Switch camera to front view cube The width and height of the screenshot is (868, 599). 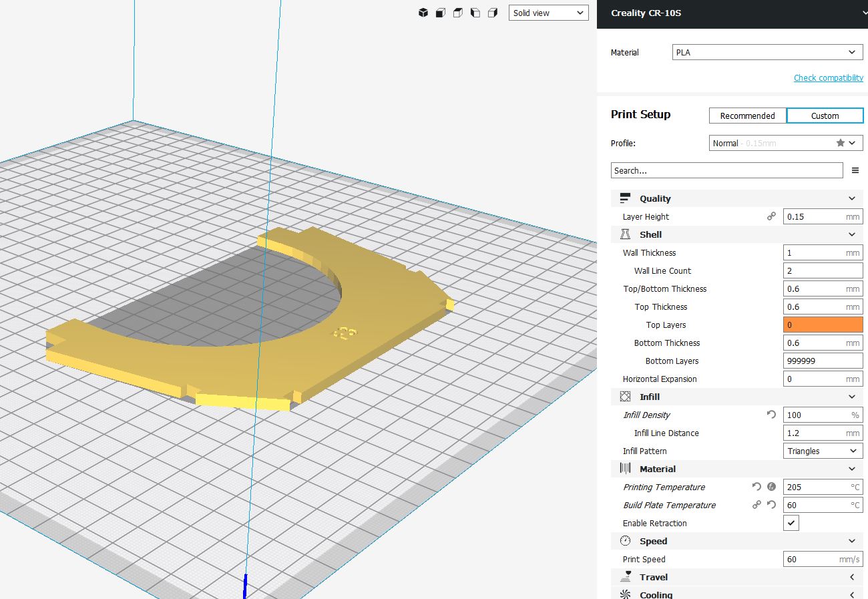click(440, 13)
